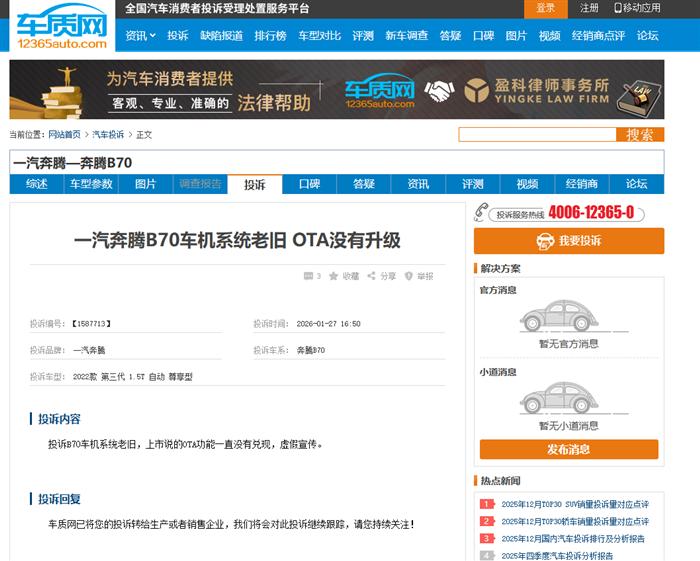700x561 pixels.
Task: Open 网站首页 breadcrumb link
Action: pyautogui.click(x=64, y=135)
